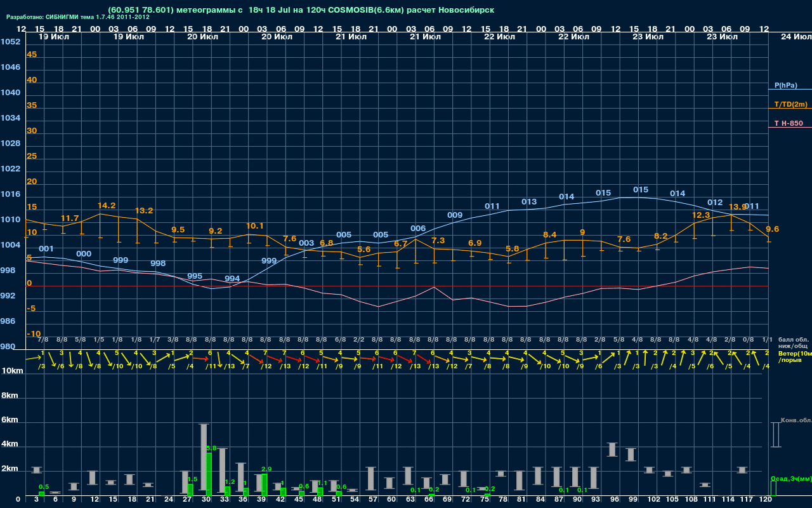Click the 10.1 temperature value
The height and width of the screenshot is (508, 812).
pos(255,226)
